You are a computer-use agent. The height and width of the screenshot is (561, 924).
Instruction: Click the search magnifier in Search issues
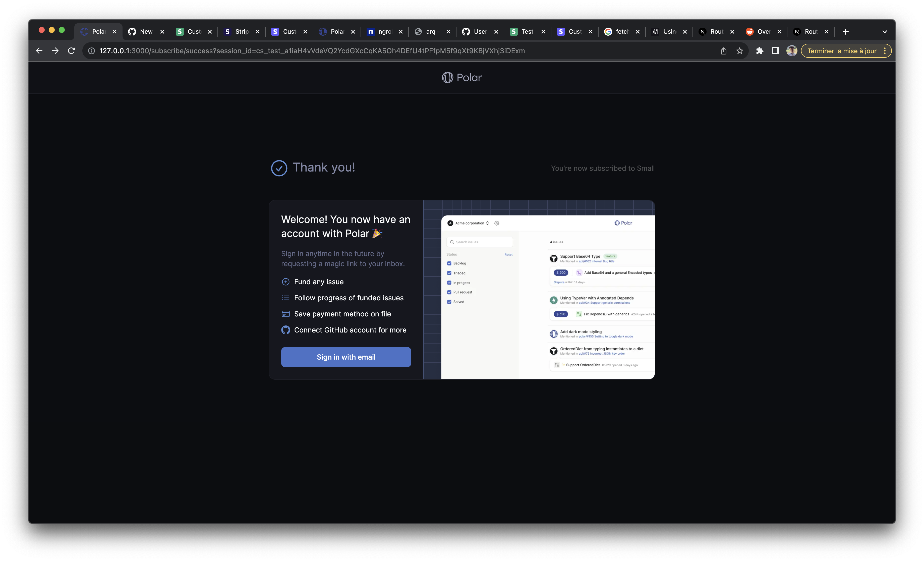452,242
